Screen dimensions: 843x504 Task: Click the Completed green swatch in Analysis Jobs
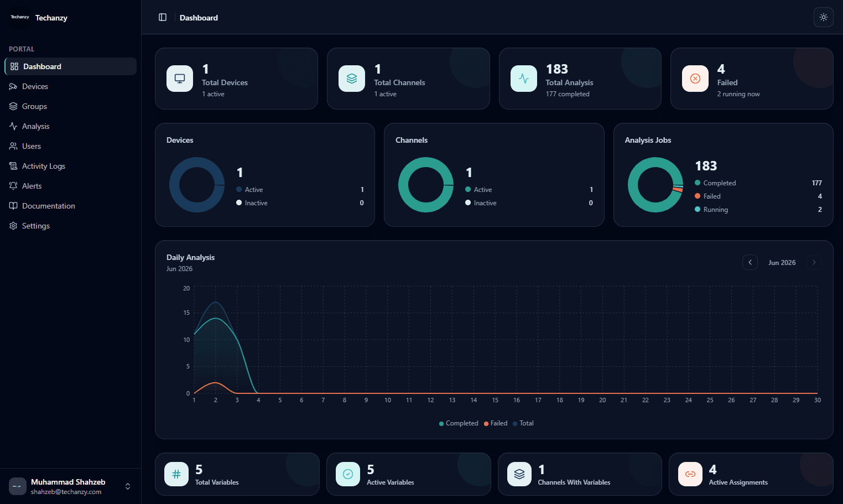698,183
